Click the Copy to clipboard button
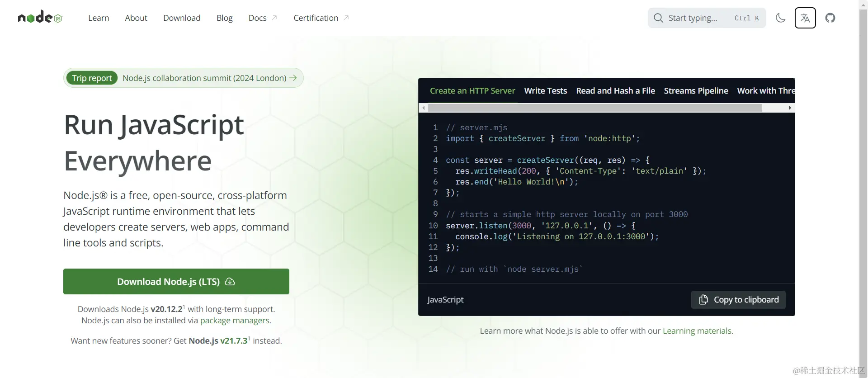 738,300
